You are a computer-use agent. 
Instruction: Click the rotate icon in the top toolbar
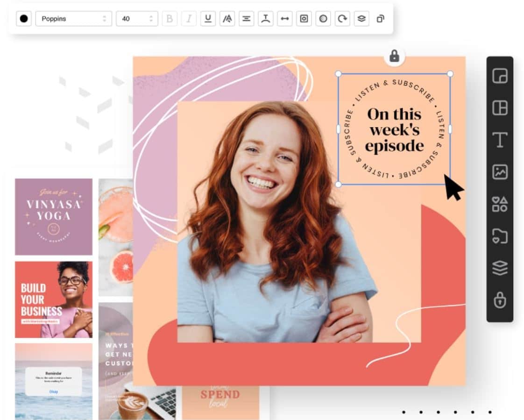click(342, 19)
